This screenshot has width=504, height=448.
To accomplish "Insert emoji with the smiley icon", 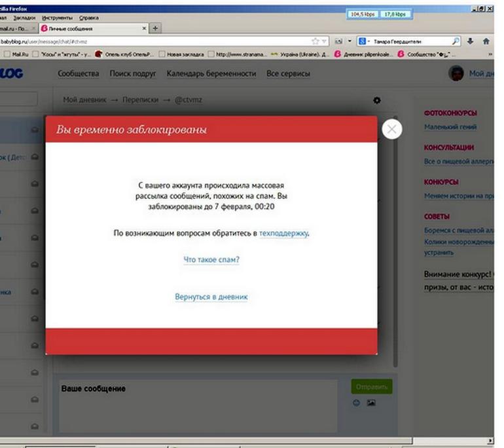I will (357, 403).
